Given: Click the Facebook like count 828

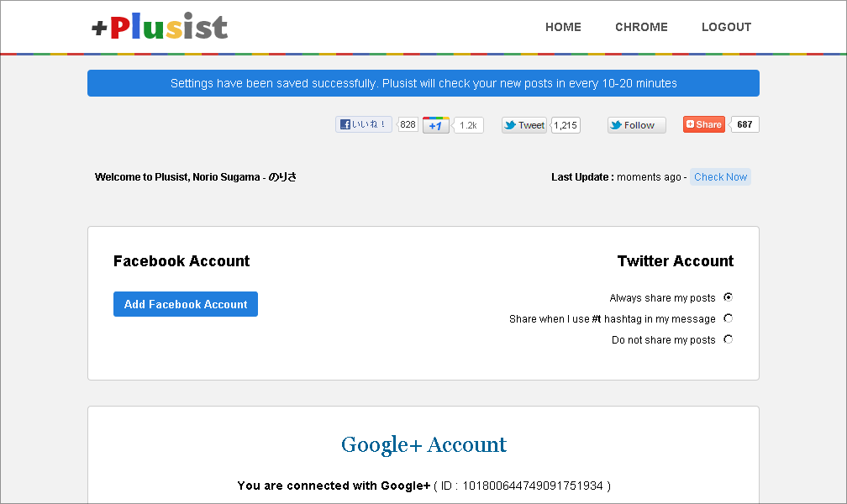Looking at the screenshot, I should click(x=408, y=124).
